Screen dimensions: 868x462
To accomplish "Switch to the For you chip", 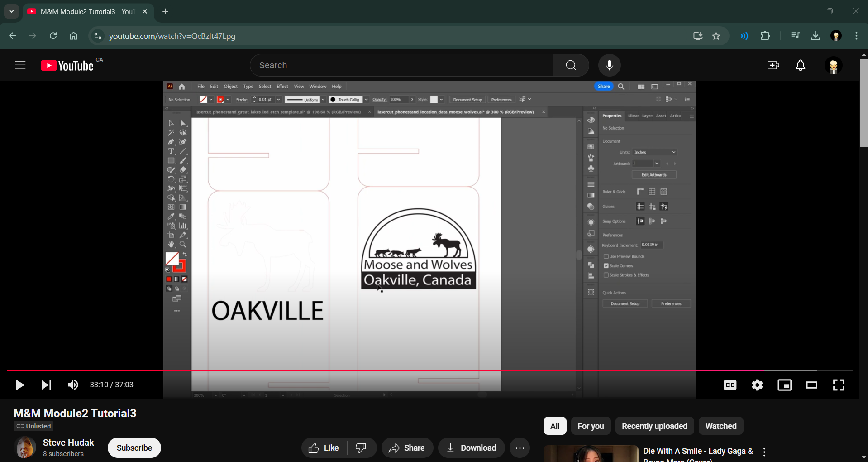I will 590,426.
